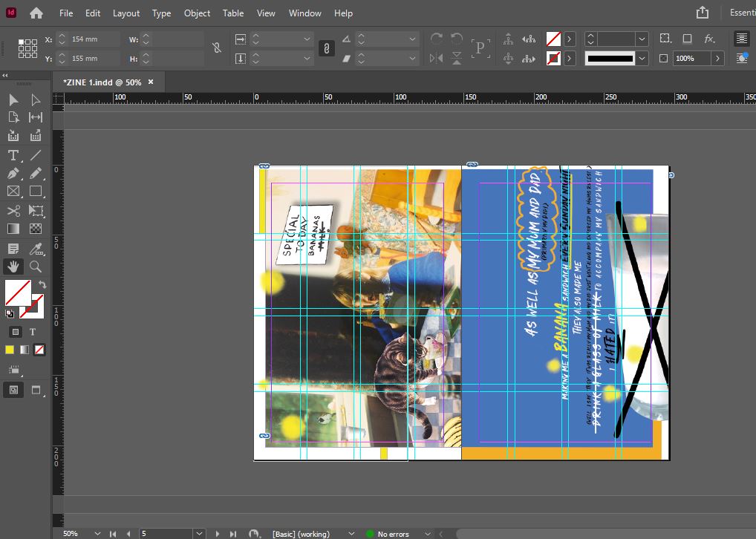Select the Pen tool
Viewport: 756px width, 539px height.
pos(13,173)
